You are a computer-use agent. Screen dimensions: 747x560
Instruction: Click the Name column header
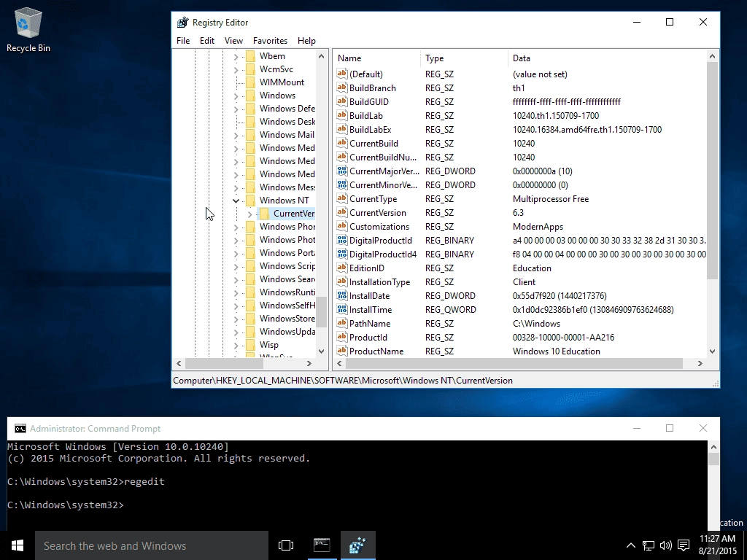coord(377,58)
